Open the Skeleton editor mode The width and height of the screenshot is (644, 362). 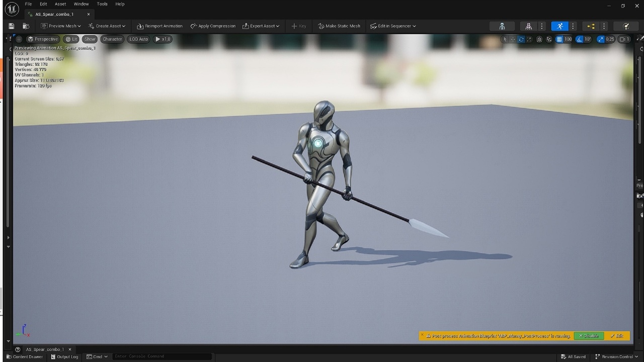click(502, 26)
